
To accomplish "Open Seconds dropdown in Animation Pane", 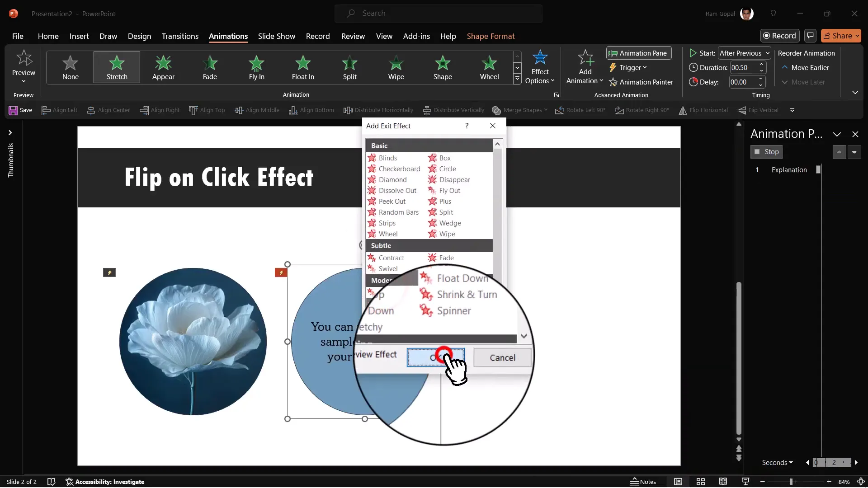I will tap(777, 463).
